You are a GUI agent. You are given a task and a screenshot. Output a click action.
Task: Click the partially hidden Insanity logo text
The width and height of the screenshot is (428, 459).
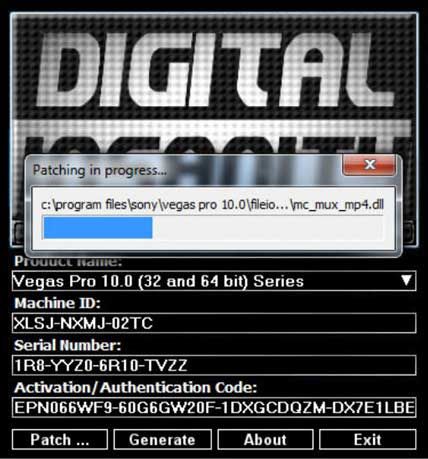[x=213, y=145]
